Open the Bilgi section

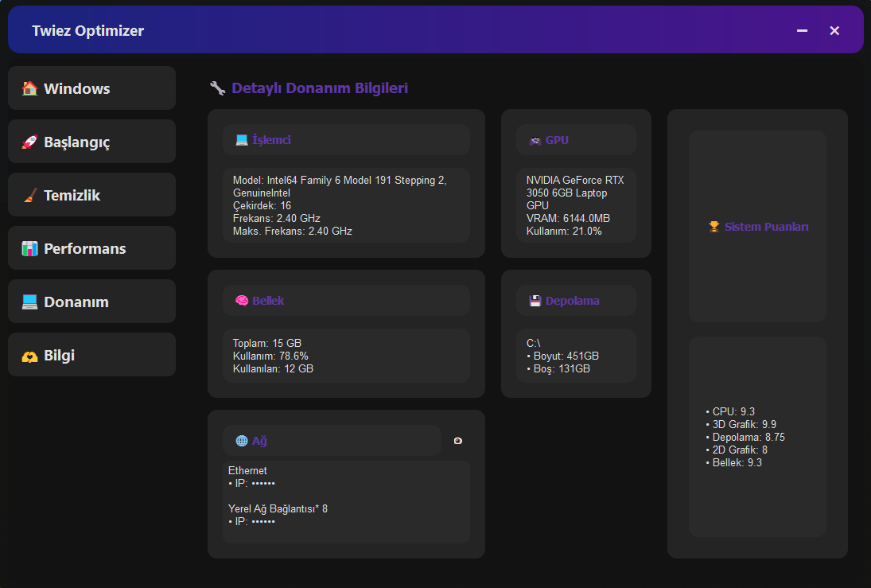(x=91, y=355)
